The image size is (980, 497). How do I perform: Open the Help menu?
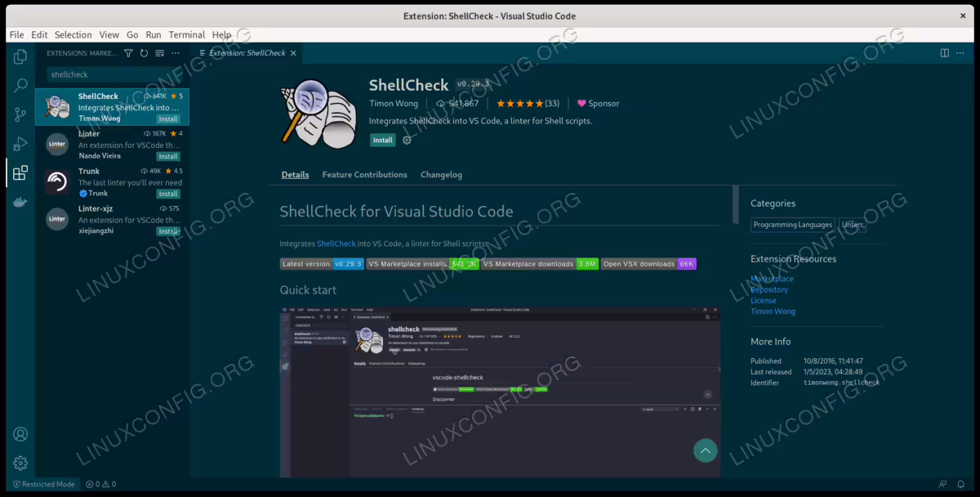[x=221, y=35]
